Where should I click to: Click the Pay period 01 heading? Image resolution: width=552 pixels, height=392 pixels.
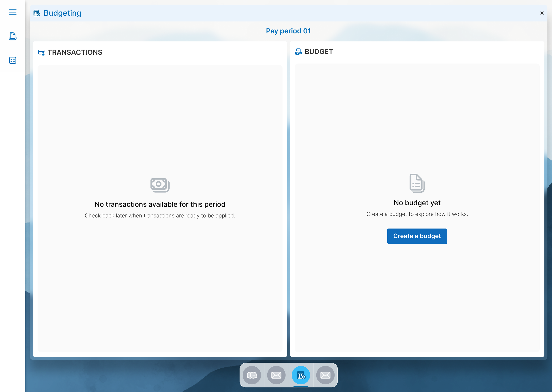coord(288,31)
